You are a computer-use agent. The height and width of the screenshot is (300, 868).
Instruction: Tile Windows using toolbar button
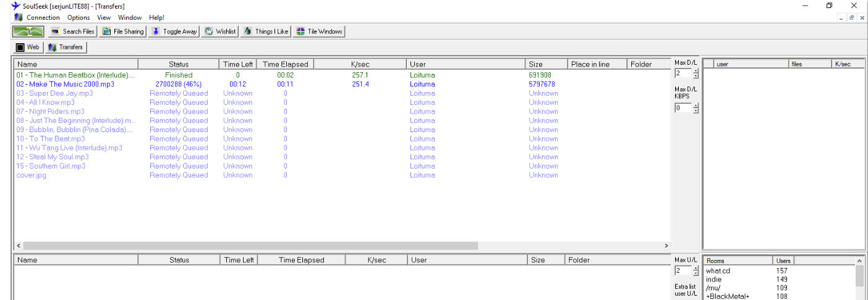[x=319, y=31]
